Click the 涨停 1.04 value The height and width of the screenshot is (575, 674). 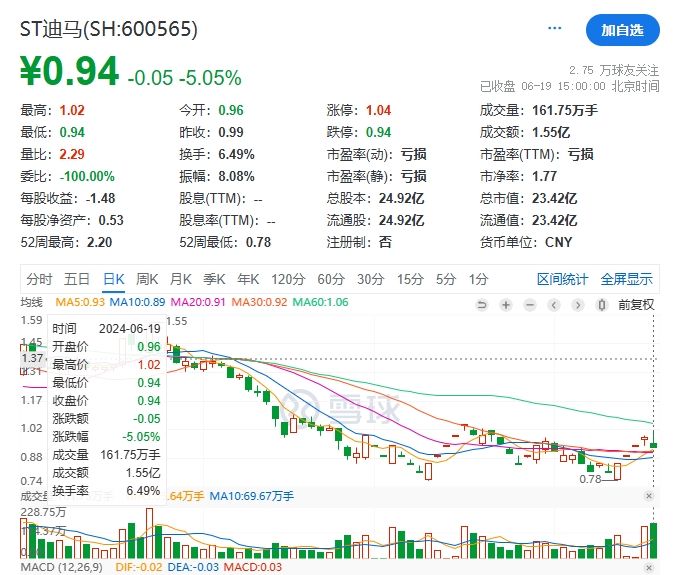click(x=378, y=110)
